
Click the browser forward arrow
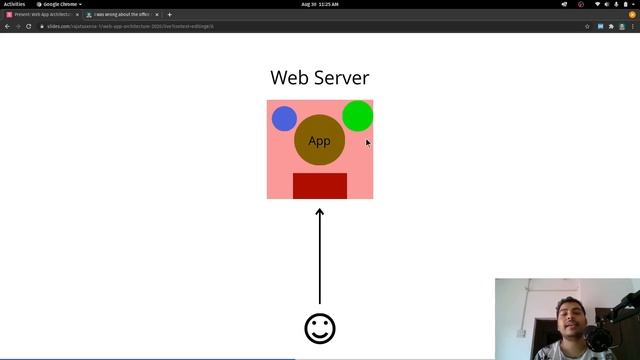(18, 27)
